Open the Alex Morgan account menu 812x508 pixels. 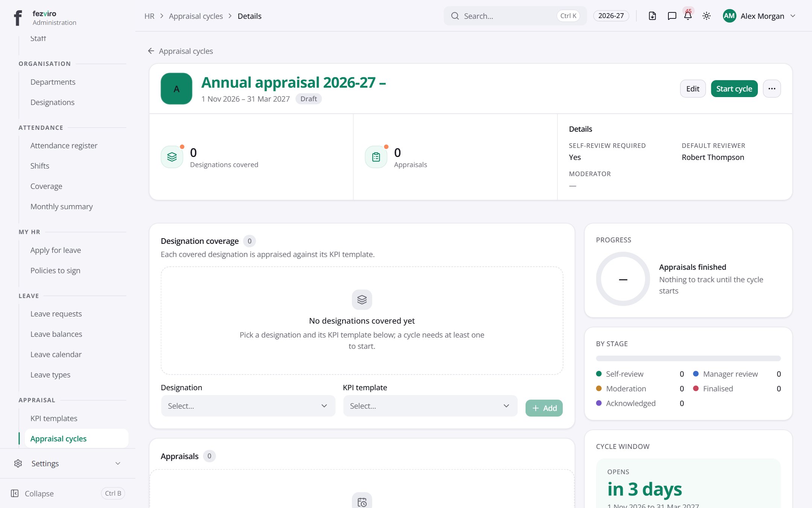coord(759,16)
